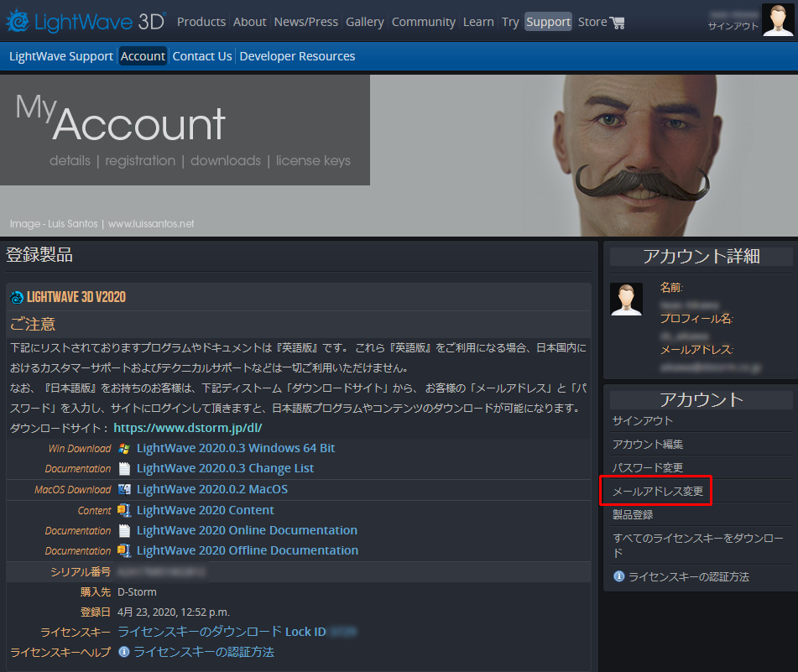The width and height of the screenshot is (798, 672).
Task: Download LightWave 2020 Offline Documentation
Action: click(248, 550)
